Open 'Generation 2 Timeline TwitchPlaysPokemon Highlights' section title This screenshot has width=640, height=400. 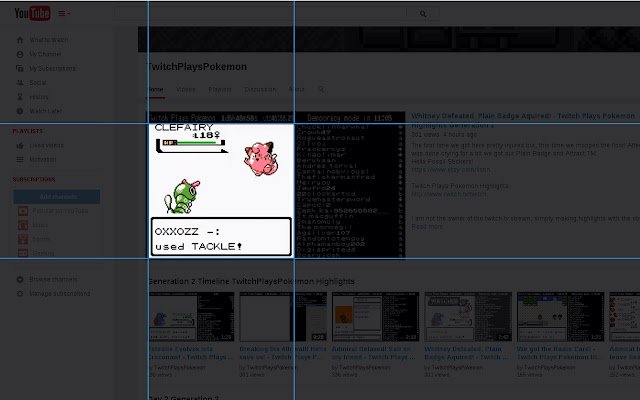click(251, 282)
